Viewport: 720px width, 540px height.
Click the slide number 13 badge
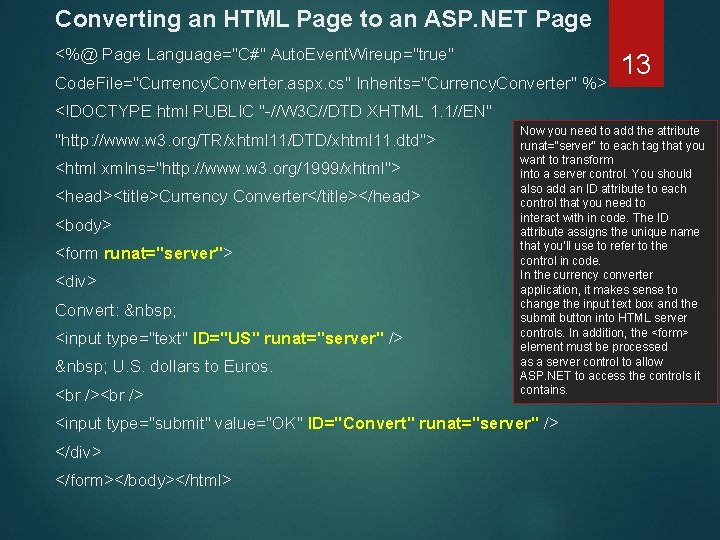click(636, 44)
